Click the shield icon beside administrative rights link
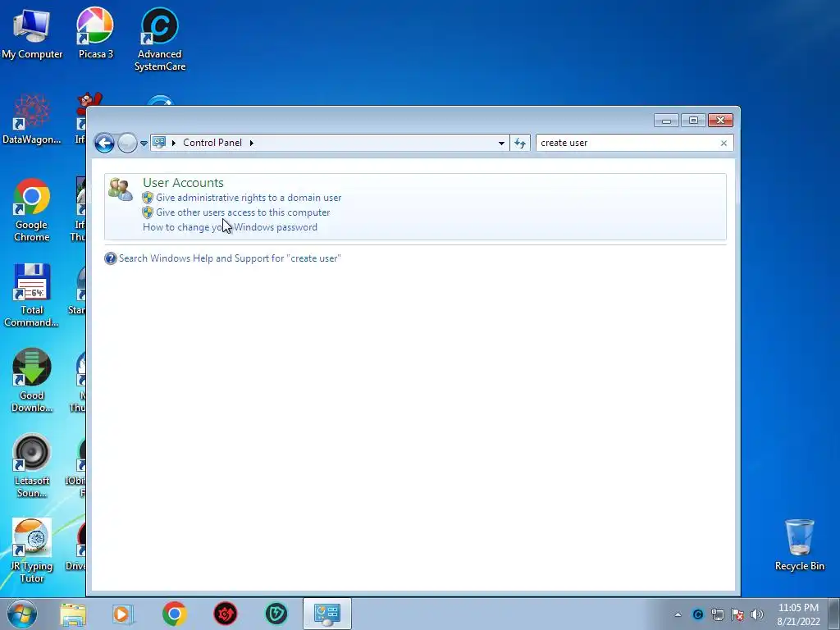The image size is (840, 630). tap(148, 198)
